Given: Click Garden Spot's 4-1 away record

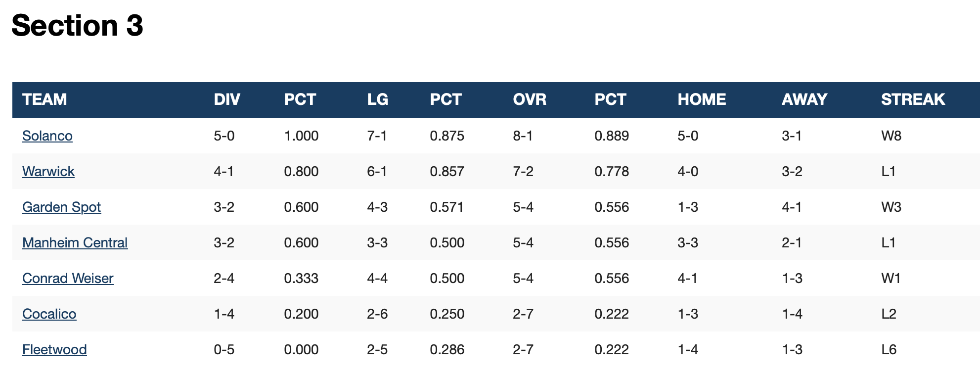Looking at the screenshot, I should tap(792, 207).
